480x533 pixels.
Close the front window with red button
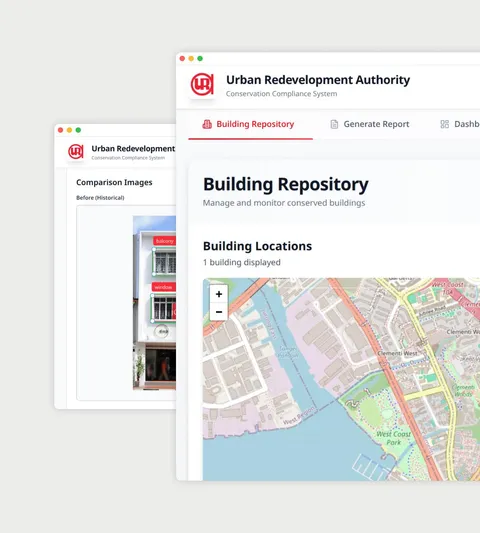pyautogui.click(x=182, y=58)
